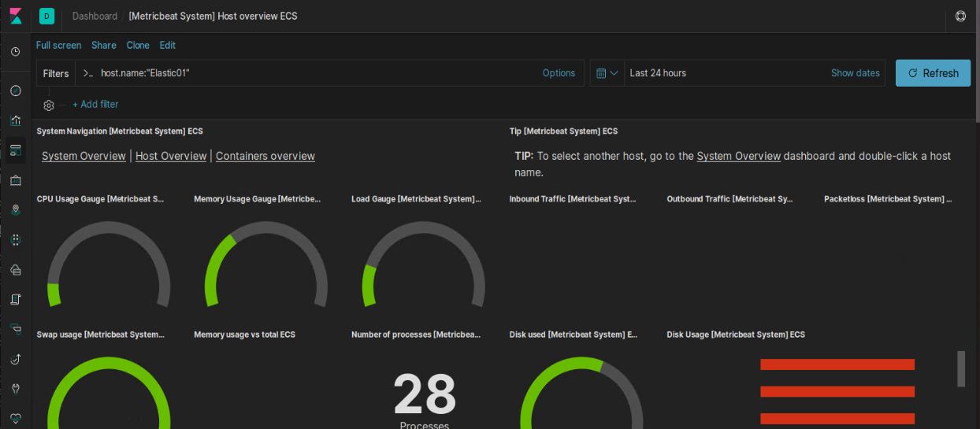Image resolution: width=980 pixels, height=429 pixels.
Task: Click the CPU Usage Gauge panel title
Action: point(101,199)
